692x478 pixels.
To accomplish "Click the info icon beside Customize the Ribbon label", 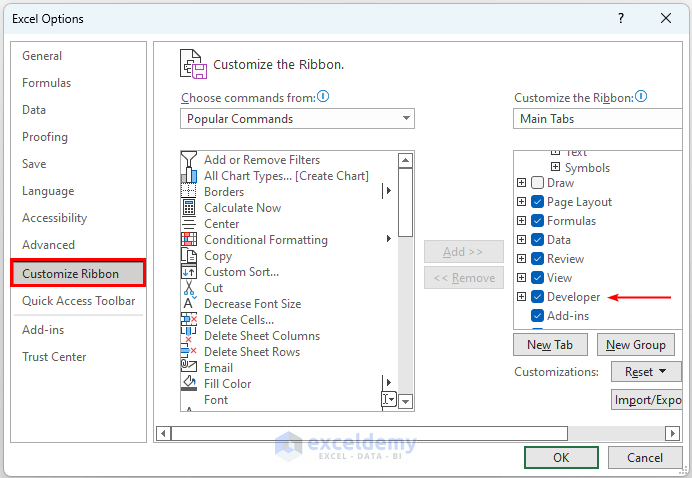I will tap(641, 96).
